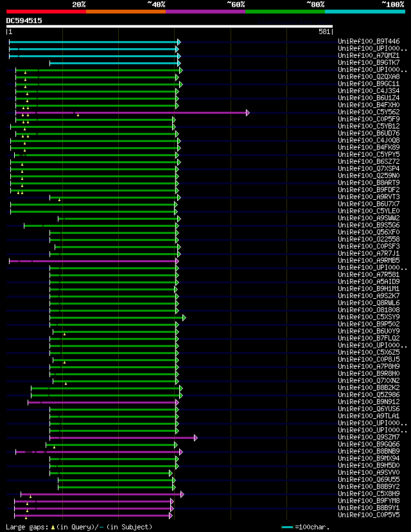Viewport: 411px width, 532px height.
Task: Open hit UniRef100_Q7XSP4
Action: pos(369,168)
